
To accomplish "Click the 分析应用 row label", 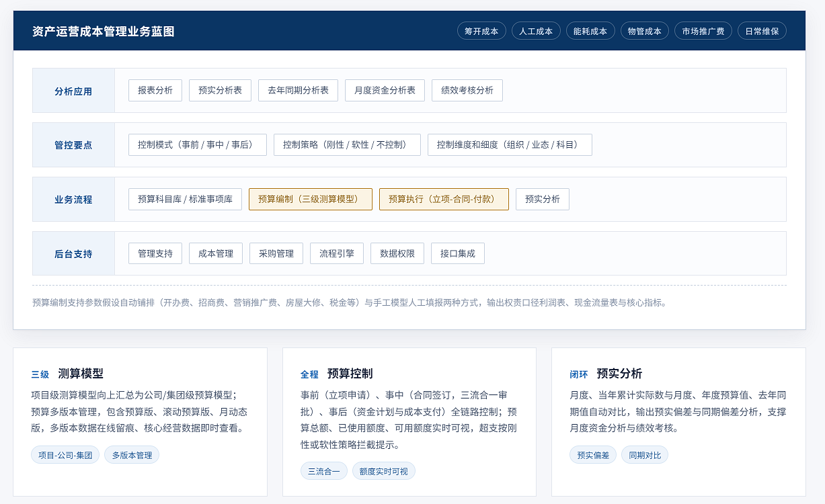I will click(73, 91).
